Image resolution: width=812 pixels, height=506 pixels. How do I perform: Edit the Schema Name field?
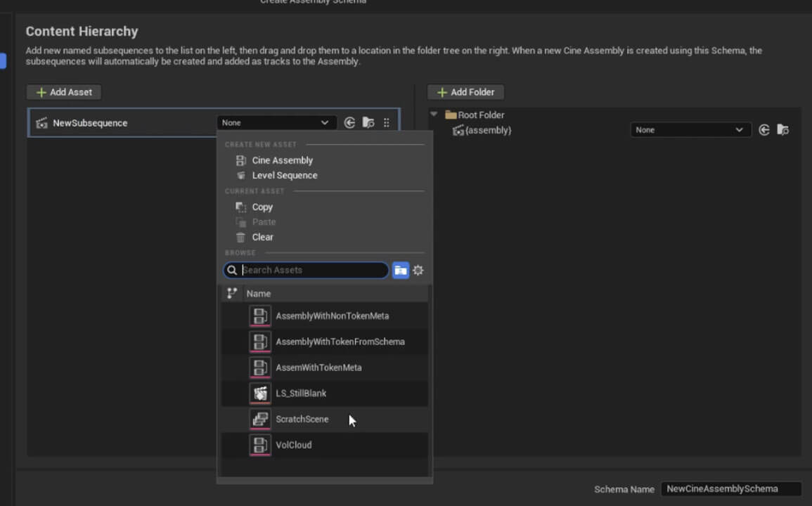(x=731, y=489)
